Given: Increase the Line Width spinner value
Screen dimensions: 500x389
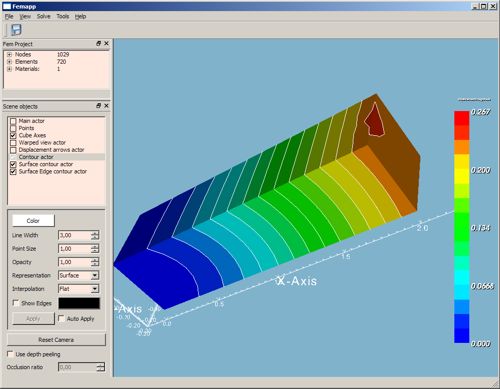Looking at the screenshot, I should [x=95, y=233].
